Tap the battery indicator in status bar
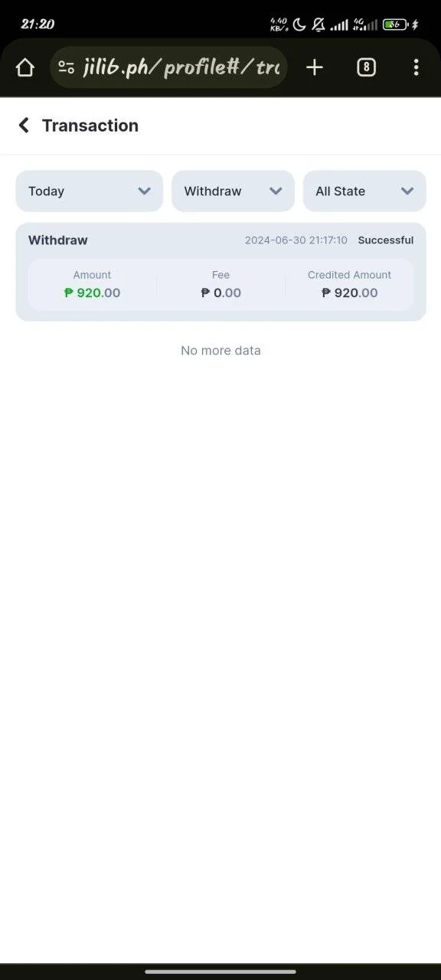This screenshot has height=980, width=441. [x=395, y=24]
